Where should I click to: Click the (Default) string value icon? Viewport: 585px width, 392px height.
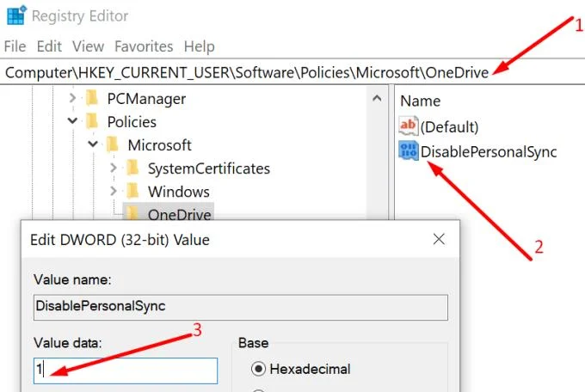tap(408, 126)
